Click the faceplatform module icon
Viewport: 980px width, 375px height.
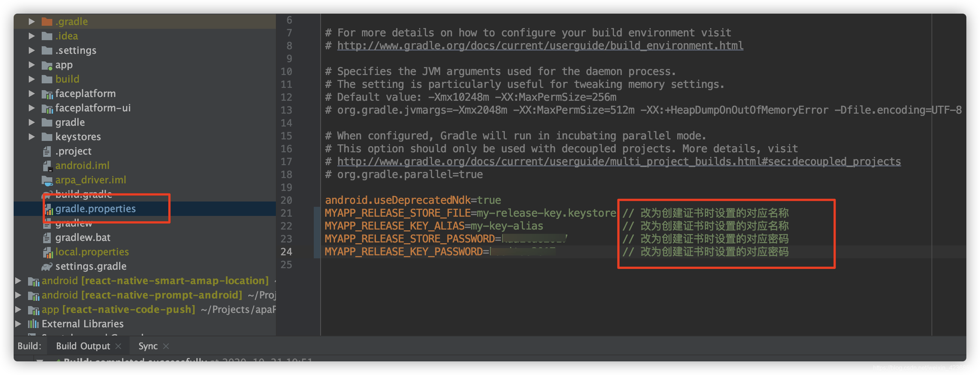(x=47, y=94)
